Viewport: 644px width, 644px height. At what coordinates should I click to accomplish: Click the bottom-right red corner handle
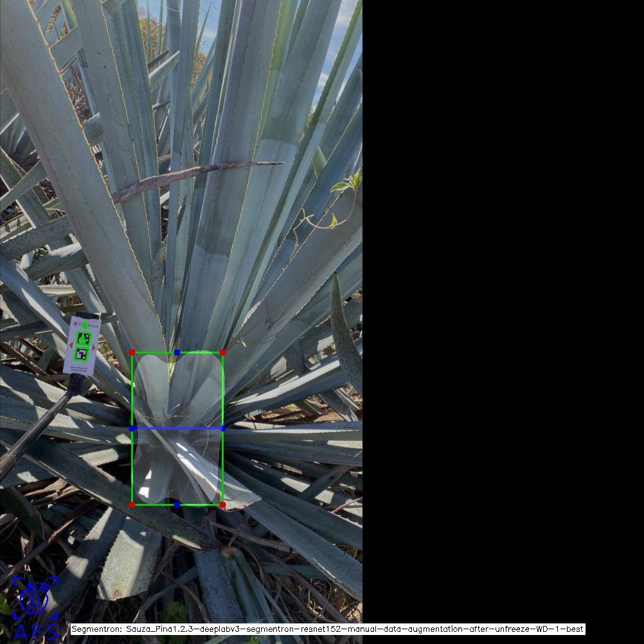(222, 505)
